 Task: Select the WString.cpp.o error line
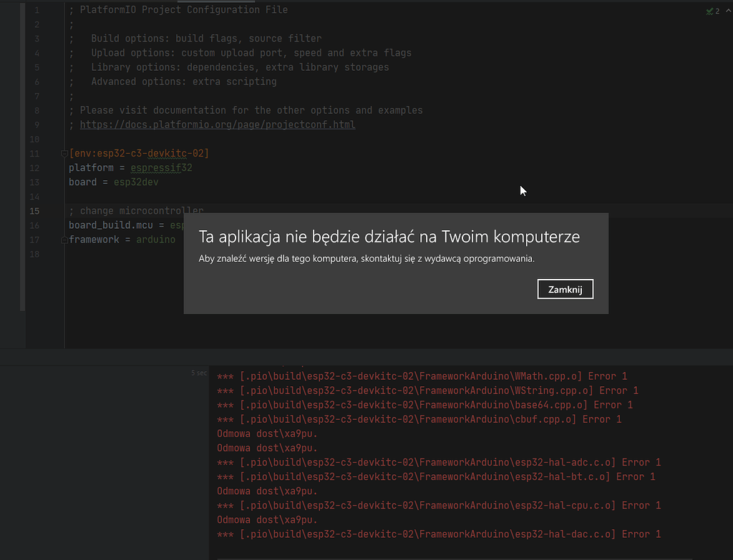point(427,390)
